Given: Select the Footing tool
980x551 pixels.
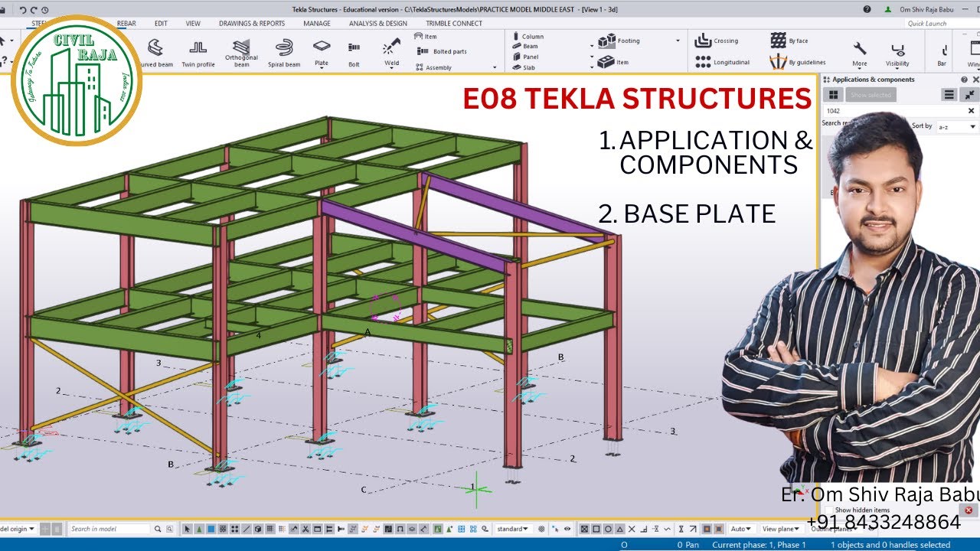Looking at the screenshot, I should [619, 41].
